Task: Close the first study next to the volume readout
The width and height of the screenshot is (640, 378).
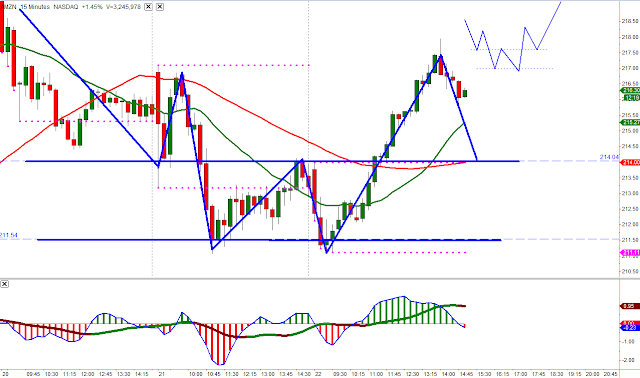Action: (x=149, y=7)
